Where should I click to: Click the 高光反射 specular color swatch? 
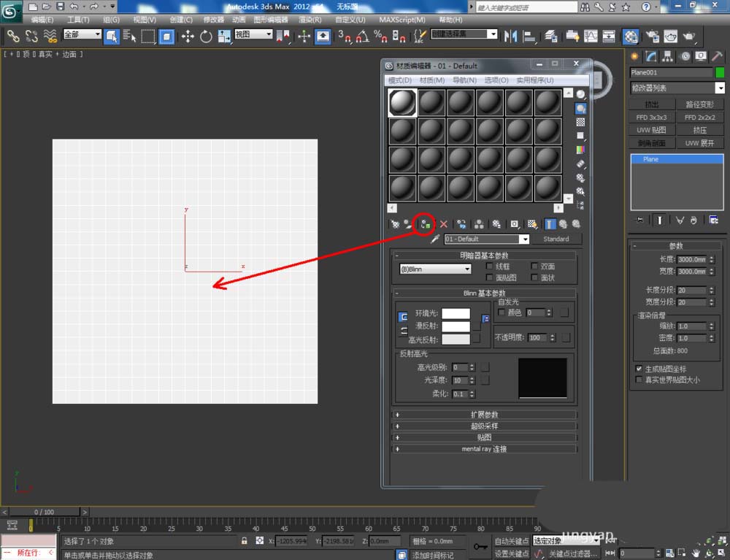(x=456, y=340)
